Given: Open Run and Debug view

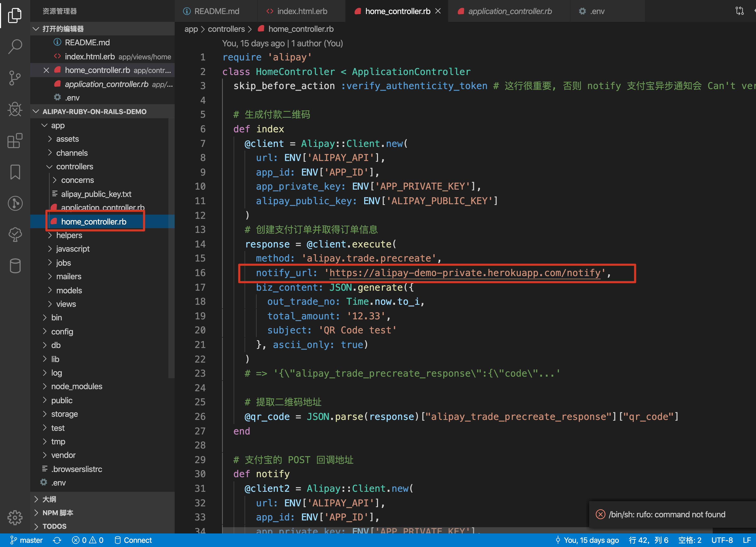Looking at the screenshot, I should tap(15, 109).
